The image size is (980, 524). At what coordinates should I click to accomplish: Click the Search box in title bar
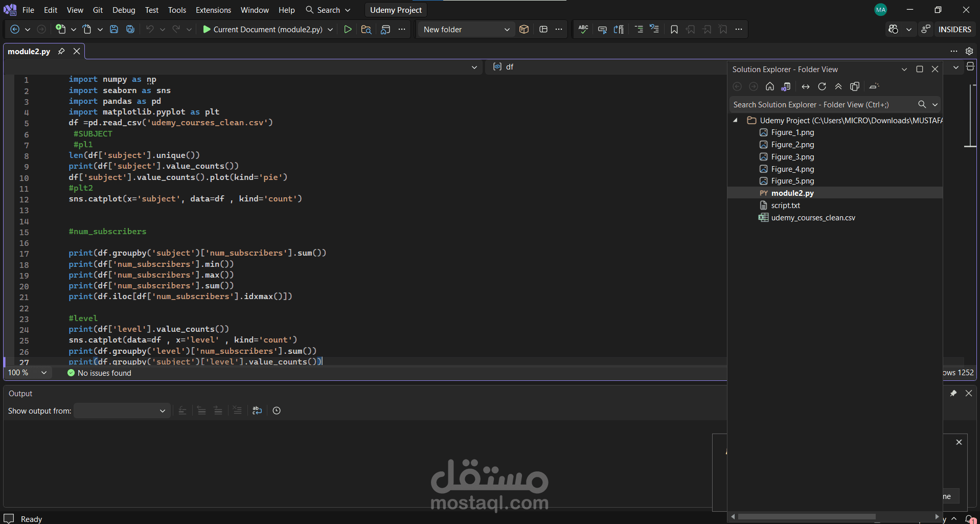(328, 10)
